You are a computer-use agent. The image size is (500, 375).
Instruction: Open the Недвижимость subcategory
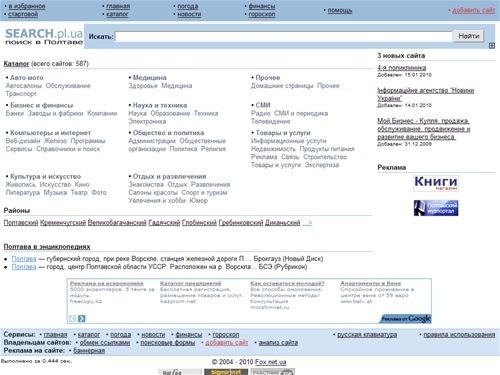click(x=273, y=149)
